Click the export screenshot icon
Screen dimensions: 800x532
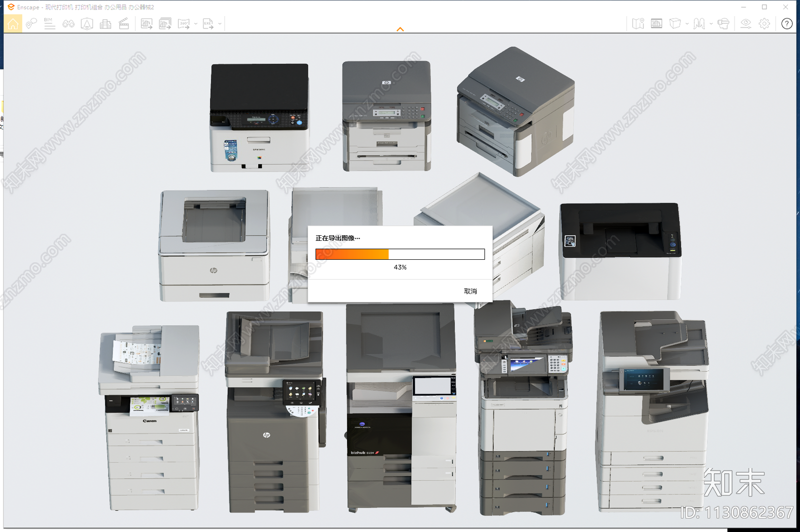(x=146, y=23)
